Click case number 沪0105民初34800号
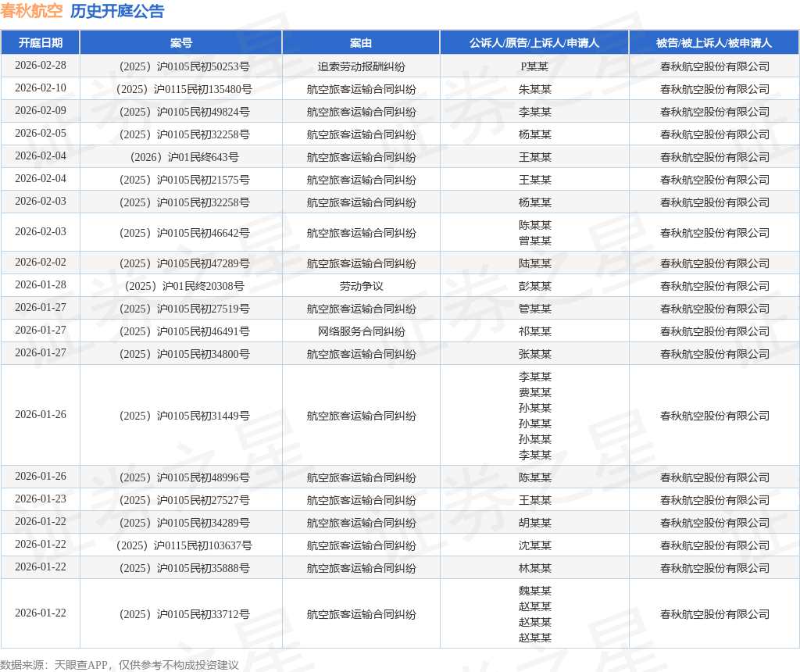Viewport: 800px width, 672px height. coord(184,354)
